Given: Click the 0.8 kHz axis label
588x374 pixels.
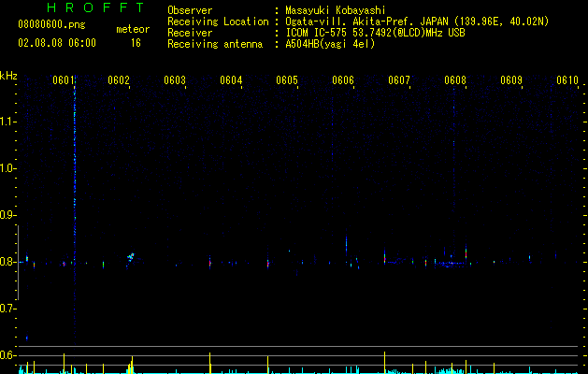Looking at the screenshot, I should coord(7,262).
